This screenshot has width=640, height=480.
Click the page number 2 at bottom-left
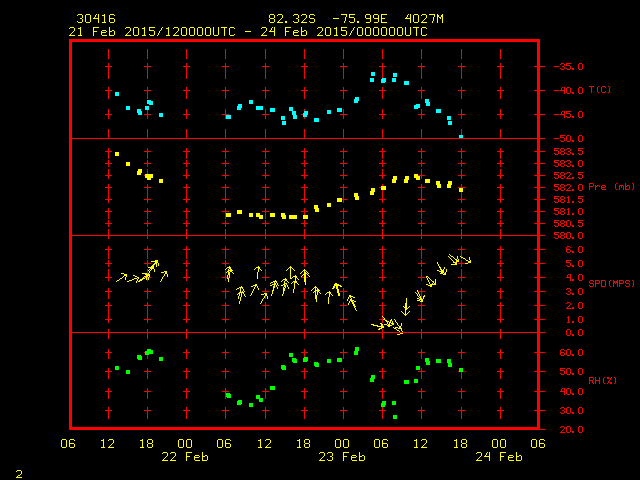click(19, 472)
